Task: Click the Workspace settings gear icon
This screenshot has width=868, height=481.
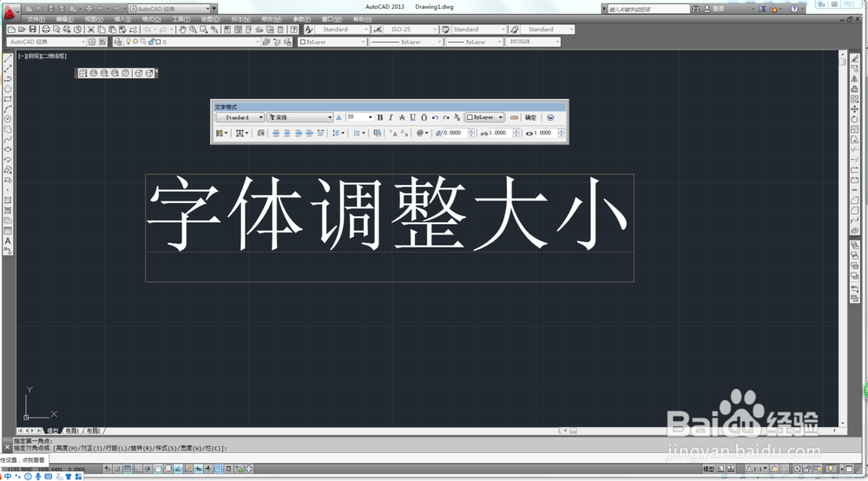Action: pyautogui.click(x=92, y=42)
